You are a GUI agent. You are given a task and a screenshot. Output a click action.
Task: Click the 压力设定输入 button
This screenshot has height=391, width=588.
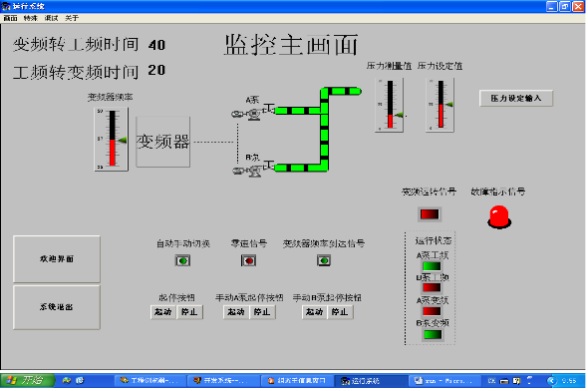pos(516,99)
